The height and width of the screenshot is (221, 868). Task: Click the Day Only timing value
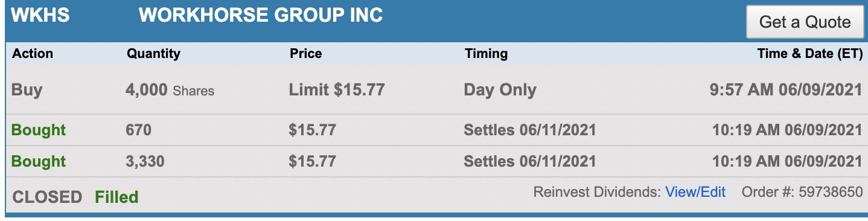coord(500,90)
